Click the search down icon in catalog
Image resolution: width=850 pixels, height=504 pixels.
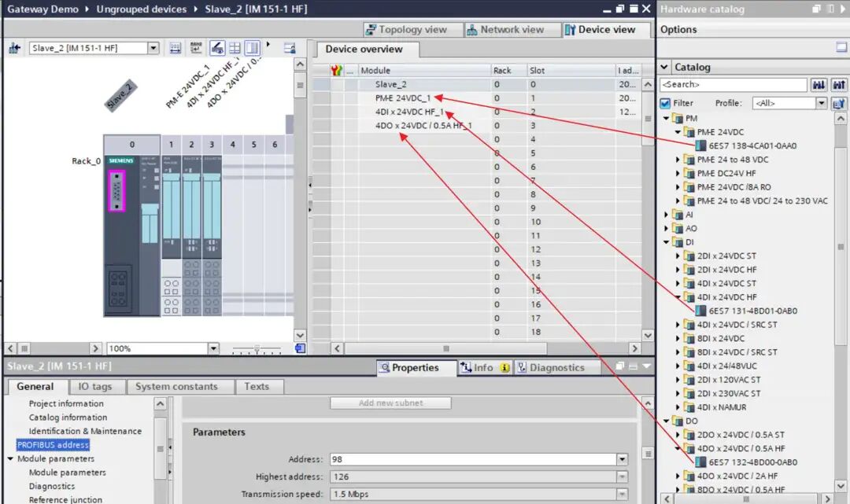pyautogui.click(x=819, y=85)
